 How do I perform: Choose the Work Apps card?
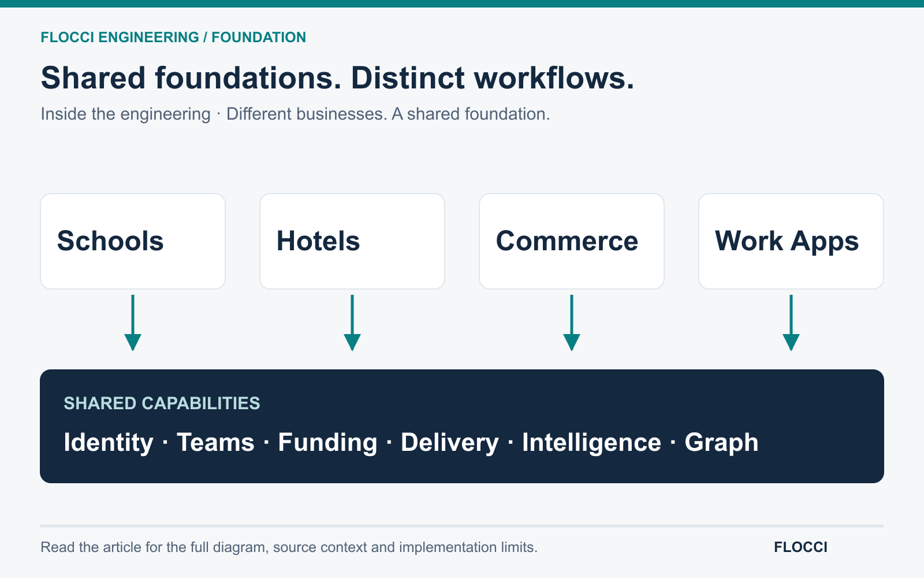coord(791,241)
